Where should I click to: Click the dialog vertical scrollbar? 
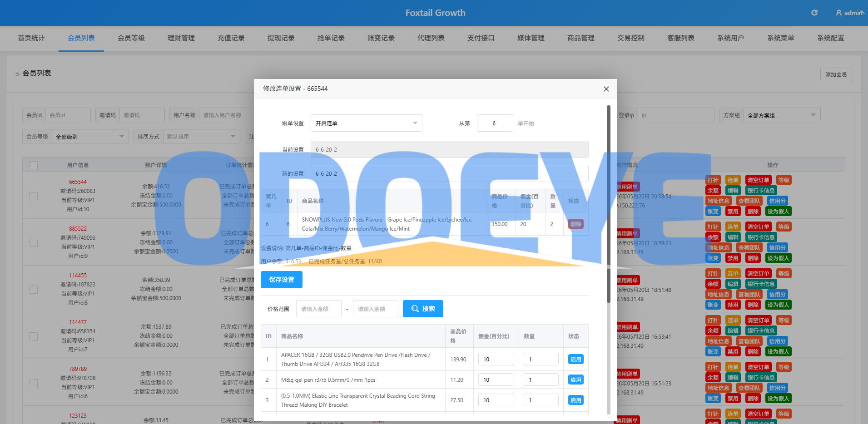coord(609,204)
